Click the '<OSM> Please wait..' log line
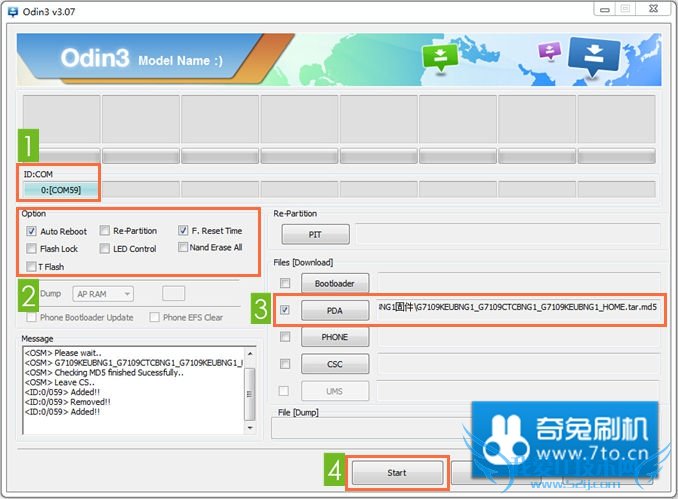 click(63, 353)
